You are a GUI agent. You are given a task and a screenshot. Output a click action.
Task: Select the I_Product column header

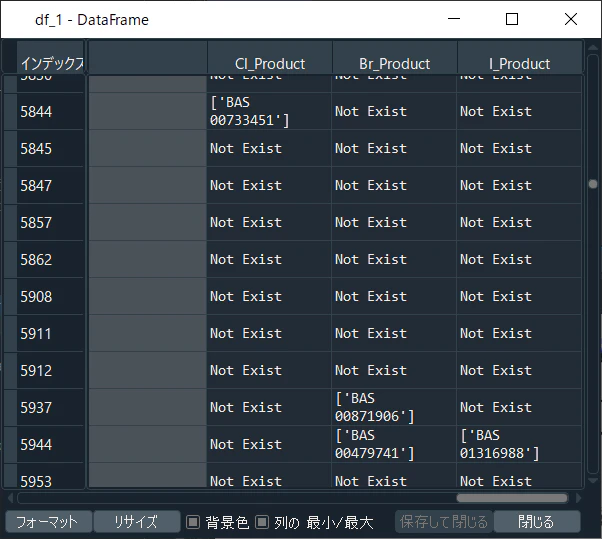coord(520,57)
